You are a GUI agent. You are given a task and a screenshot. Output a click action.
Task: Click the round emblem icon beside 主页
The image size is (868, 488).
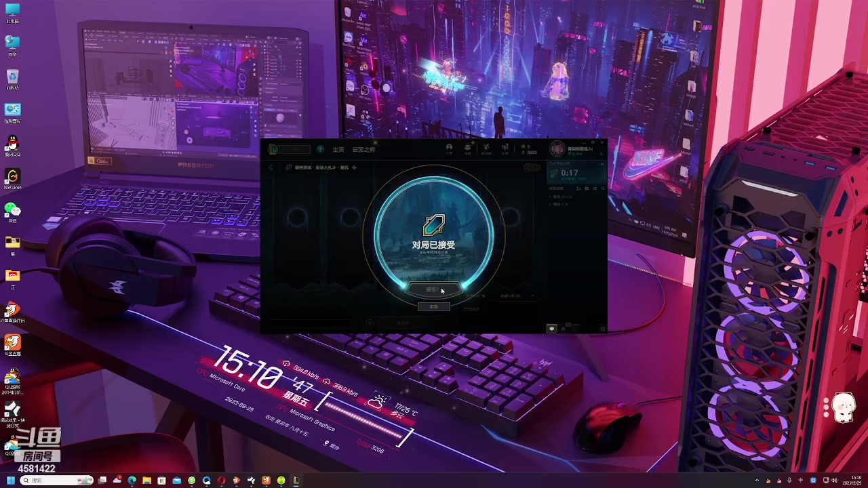coord(320,149)
